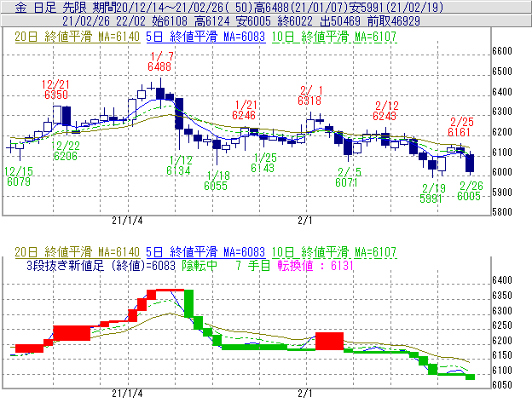The width and height of the screenshot is (532, 403).
Task: Select the daily low 安6005 in header
Action: click(x=253, y=21)
